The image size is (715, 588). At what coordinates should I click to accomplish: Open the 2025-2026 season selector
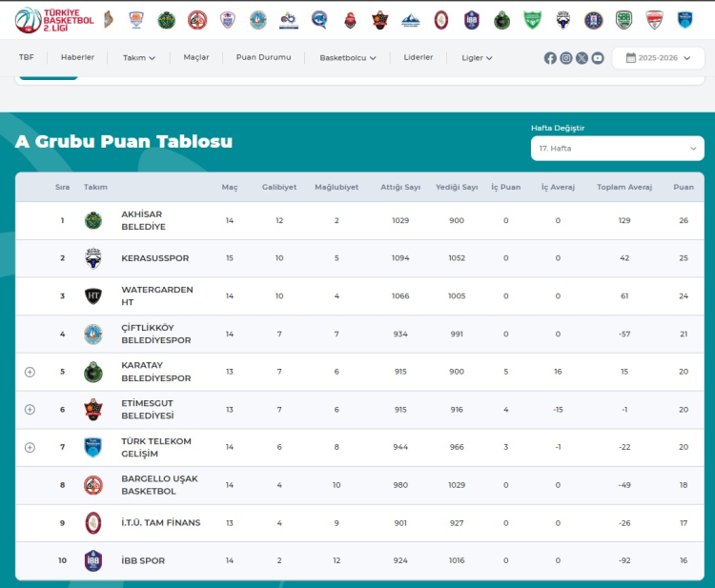(x=658, y=58)
